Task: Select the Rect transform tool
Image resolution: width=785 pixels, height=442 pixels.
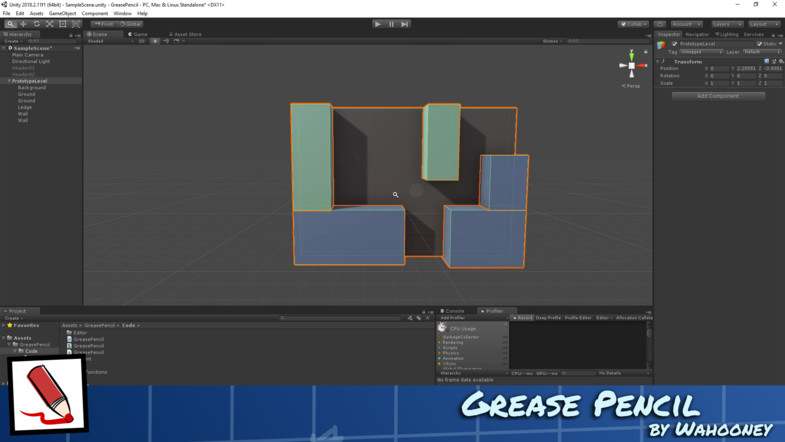Action: click(x=63, y=24)
